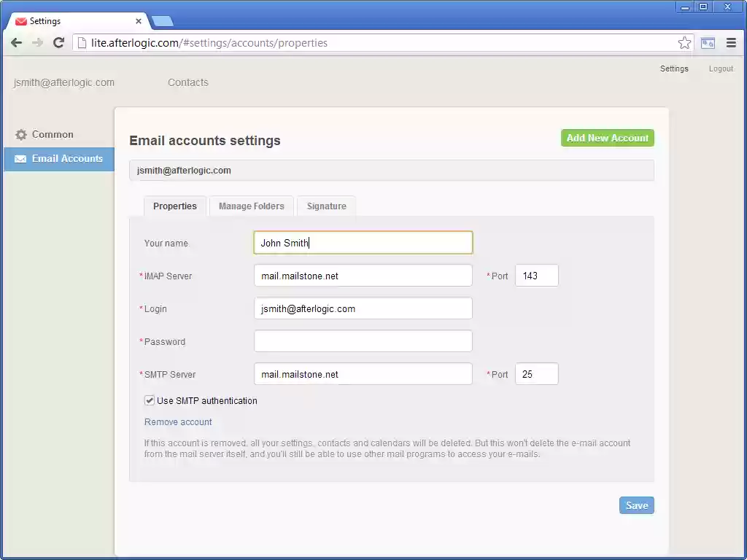Open the Signature tab
The image size is (747, 560).
click(325, 206)
